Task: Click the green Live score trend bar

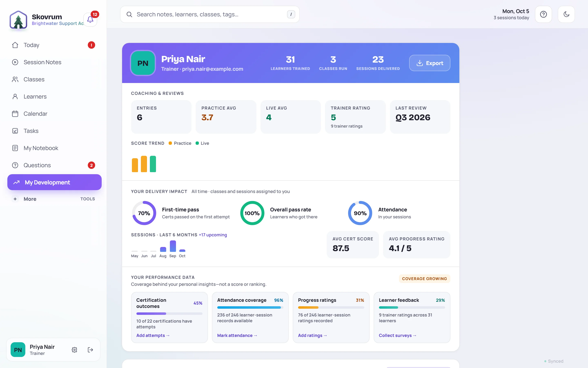Action: click(153, 164)
